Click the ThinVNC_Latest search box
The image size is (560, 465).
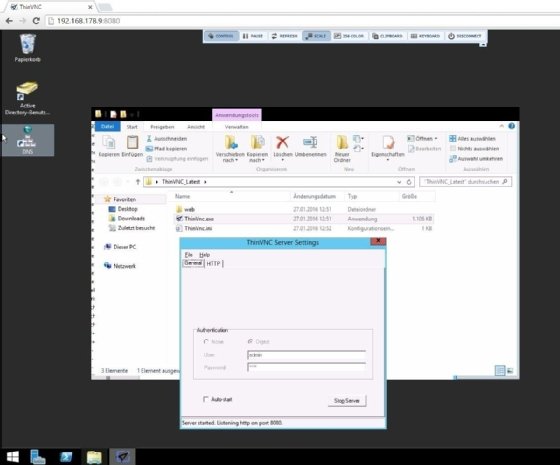point(465,182)
